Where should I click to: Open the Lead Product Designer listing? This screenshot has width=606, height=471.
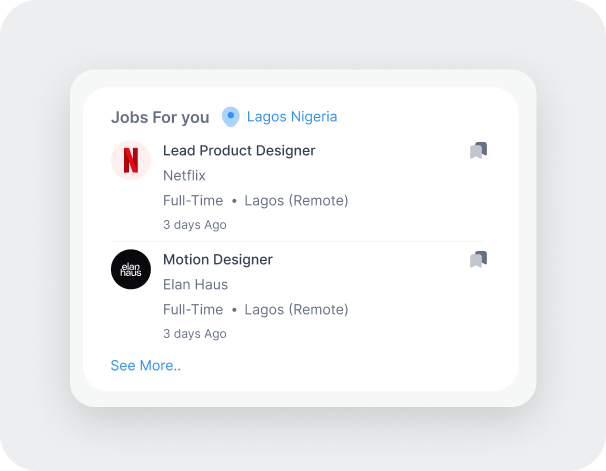[x=239, y=151]
